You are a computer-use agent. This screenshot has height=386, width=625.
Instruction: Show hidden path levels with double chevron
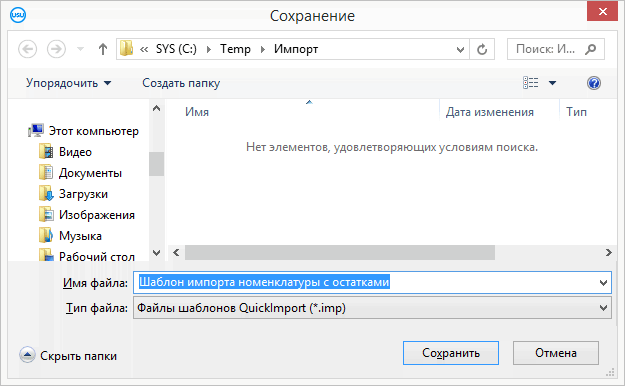pyautogui.click(x=144, y=49)
